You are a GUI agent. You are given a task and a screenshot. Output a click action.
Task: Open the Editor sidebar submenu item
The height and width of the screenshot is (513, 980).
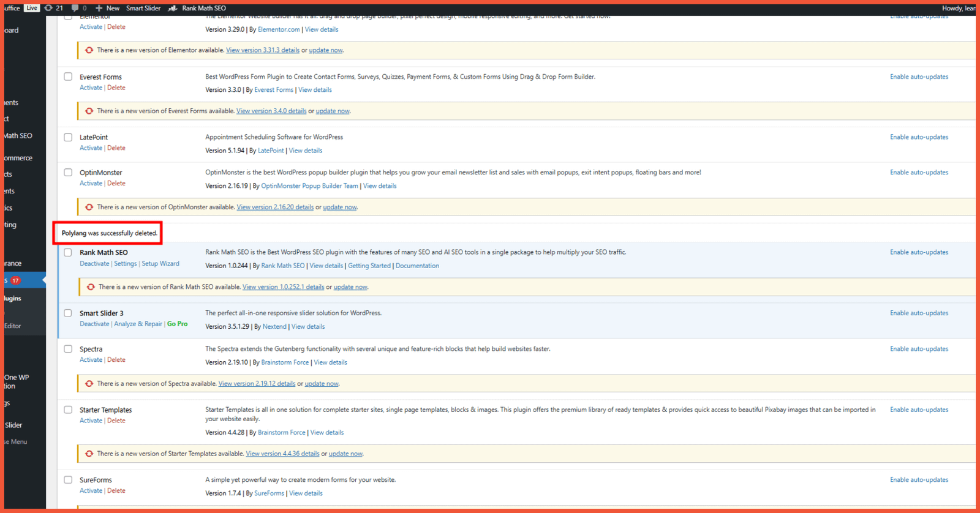13,326
